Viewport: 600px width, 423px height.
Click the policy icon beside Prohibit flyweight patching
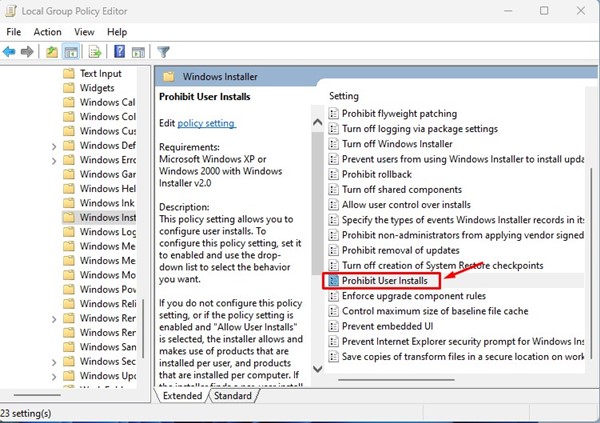(x=334, y=113)
